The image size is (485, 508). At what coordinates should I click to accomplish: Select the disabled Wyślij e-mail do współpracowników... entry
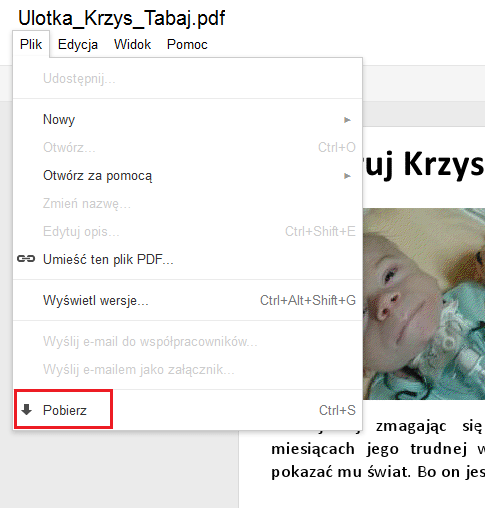[x=187, y=342]
